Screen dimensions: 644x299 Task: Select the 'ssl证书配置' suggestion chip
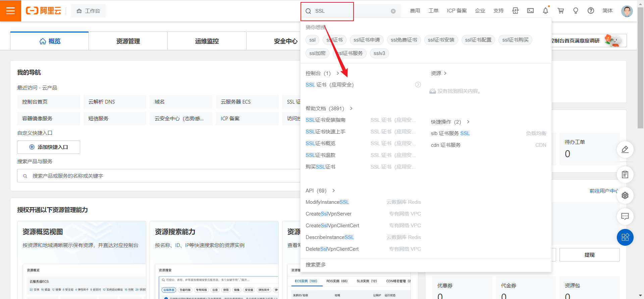click(478, 40)
